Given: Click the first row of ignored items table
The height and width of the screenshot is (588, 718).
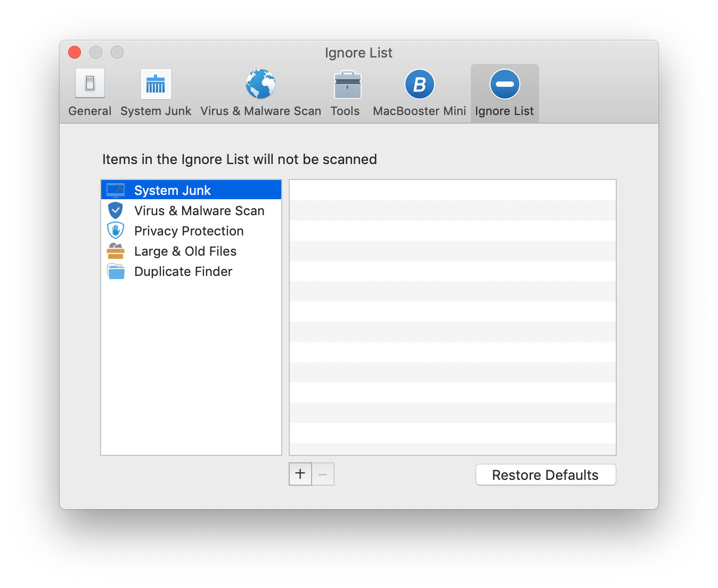Looking at the screenshot, I should [452, 190].
